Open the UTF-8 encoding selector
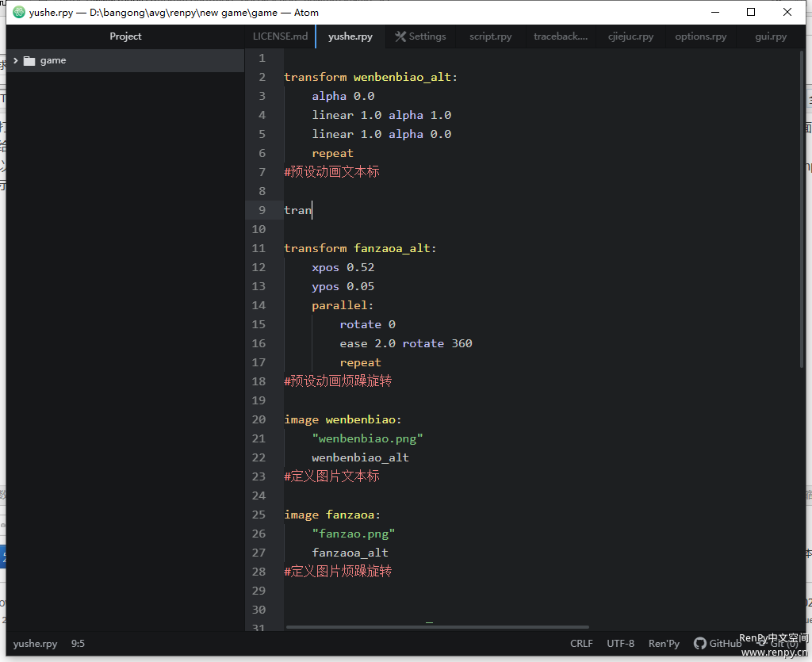Screen dimensions: 812x662 click(620, 644)
